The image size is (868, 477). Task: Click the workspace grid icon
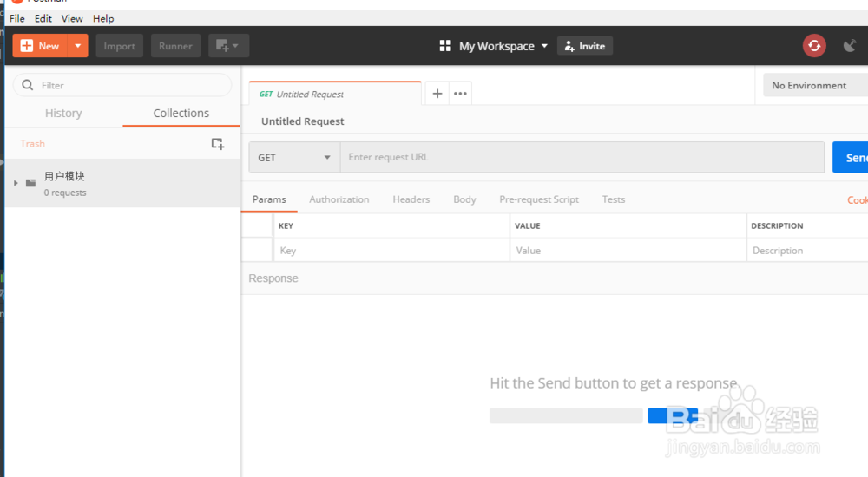coord(446,46)
